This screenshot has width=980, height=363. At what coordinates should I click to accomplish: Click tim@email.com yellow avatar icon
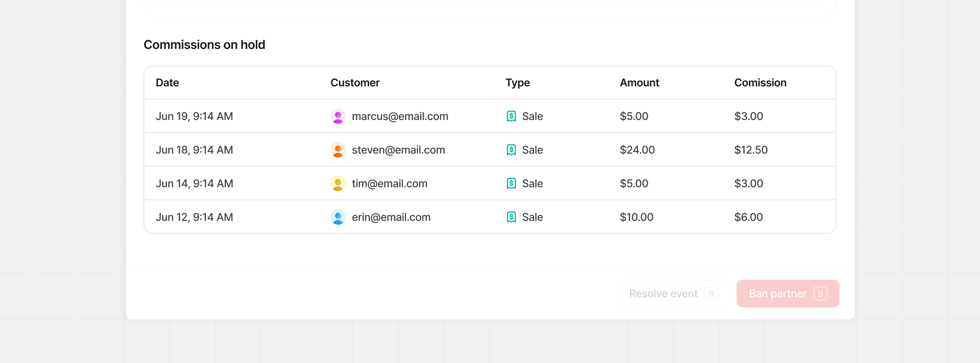(338, 183)
